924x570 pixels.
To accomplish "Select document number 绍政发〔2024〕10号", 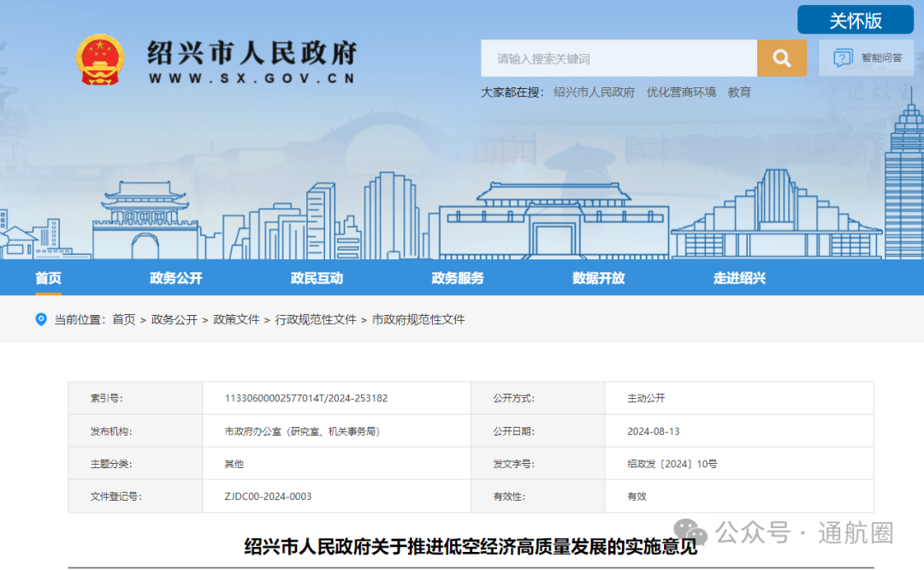I will (672, 464).
